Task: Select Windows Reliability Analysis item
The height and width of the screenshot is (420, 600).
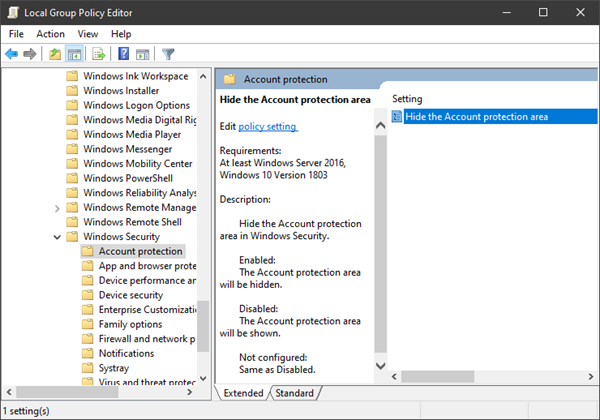Action: pyautogui.click(x=140, y=193)
